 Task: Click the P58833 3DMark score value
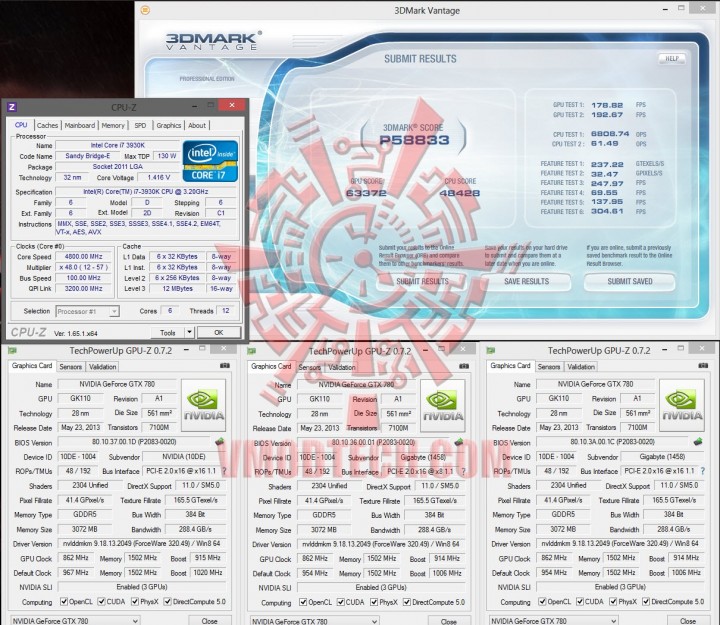click(x=414, y=140)
